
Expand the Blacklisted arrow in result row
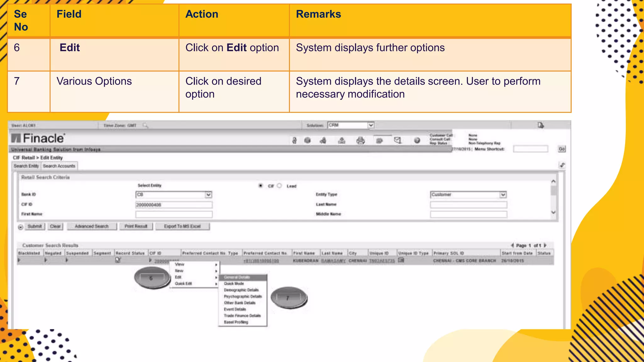19,260
